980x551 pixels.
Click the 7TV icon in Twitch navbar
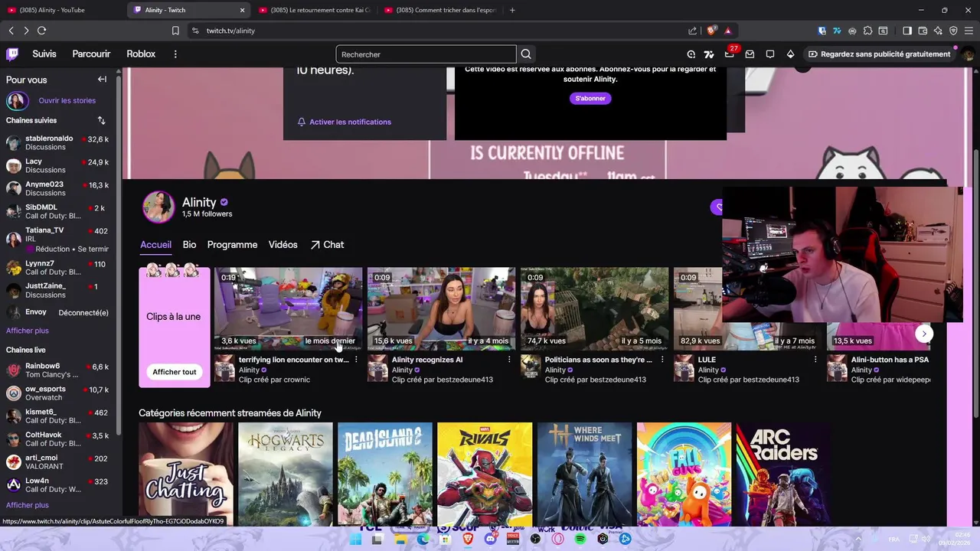click(709, 54)
